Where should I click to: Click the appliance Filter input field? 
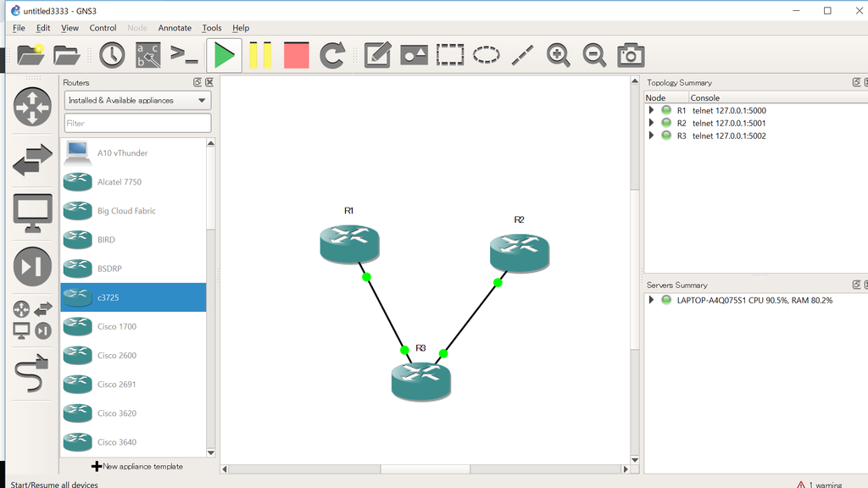[x=137, y=124]
